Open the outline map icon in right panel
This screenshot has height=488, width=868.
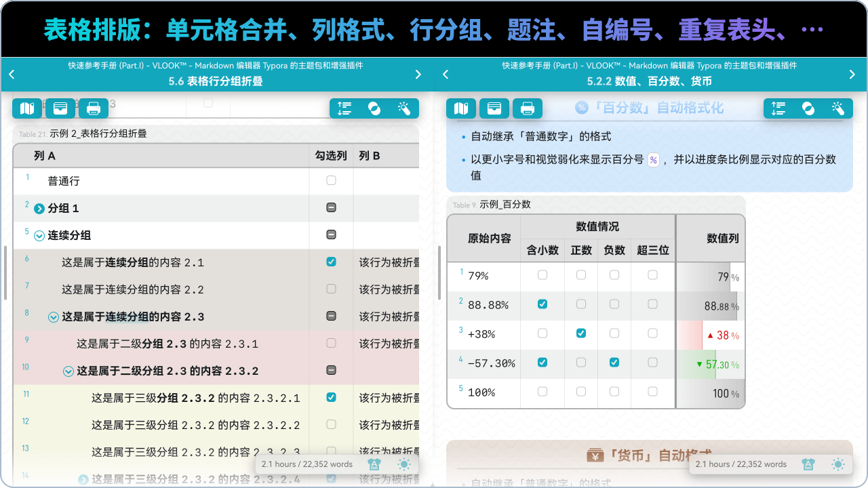(461, 108)
